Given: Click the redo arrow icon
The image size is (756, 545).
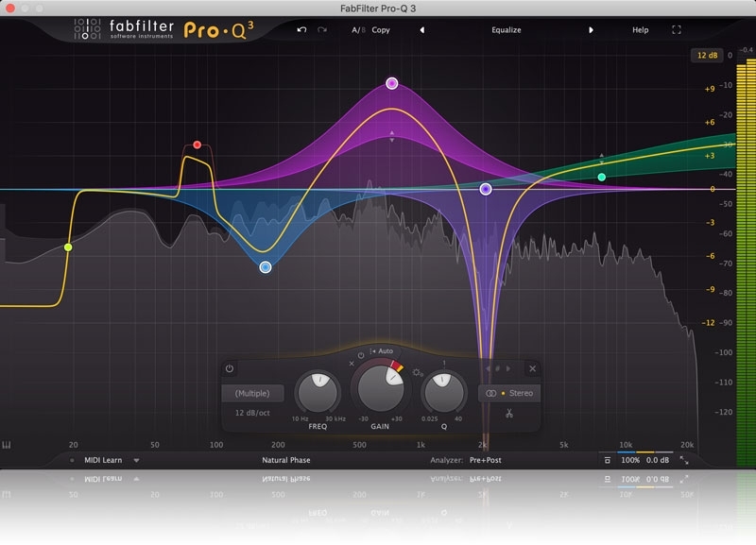Looking at the screenshot, I should pyautogui.click(x=322, y=30).
